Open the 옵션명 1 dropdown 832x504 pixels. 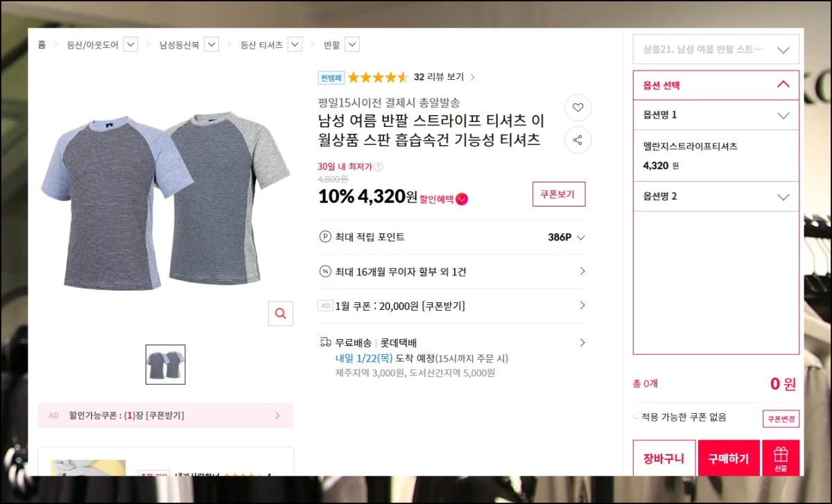[783, 116]
